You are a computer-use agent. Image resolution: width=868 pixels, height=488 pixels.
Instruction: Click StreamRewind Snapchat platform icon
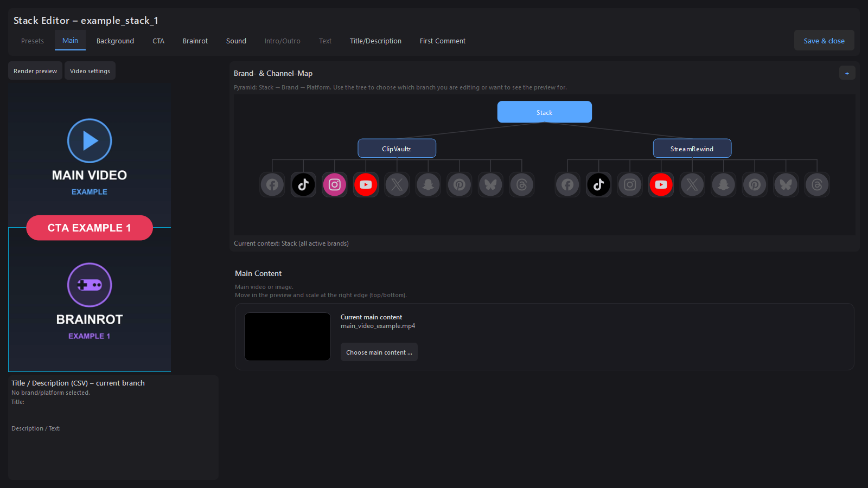coord(724,185)
